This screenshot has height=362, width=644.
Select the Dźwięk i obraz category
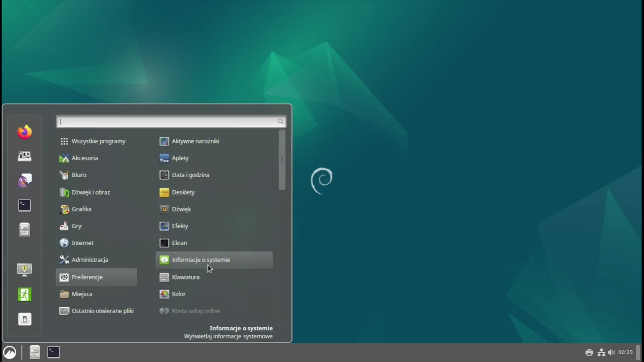point(97,192)
